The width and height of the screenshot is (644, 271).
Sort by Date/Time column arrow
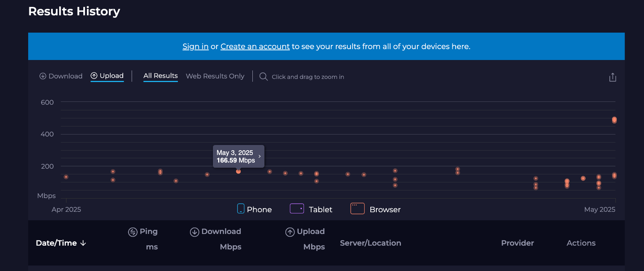(83, 243)
